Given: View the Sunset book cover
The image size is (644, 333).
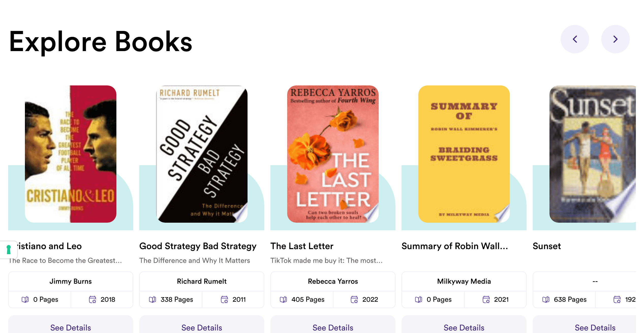Looking at the screenshot, I should [593, 154].
